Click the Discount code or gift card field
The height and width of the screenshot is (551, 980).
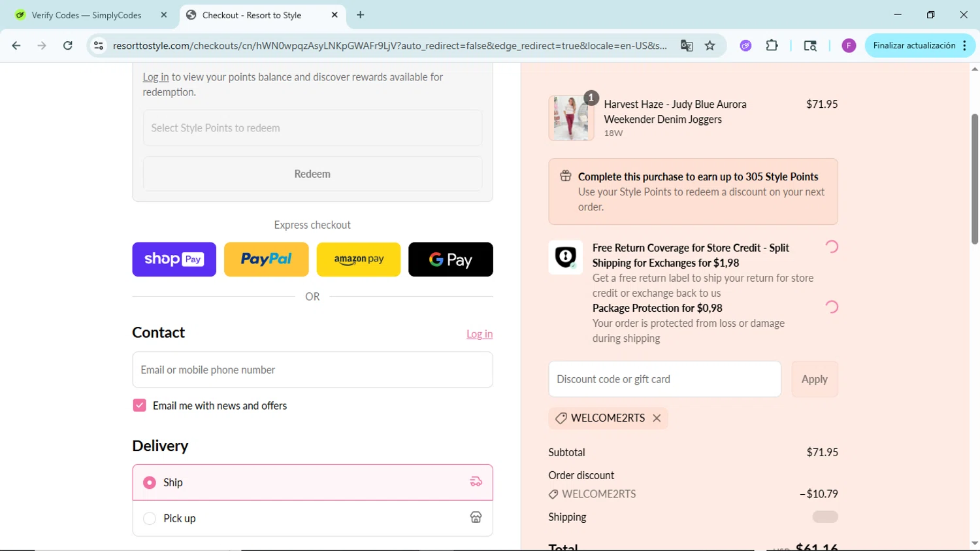click(664, 379)
